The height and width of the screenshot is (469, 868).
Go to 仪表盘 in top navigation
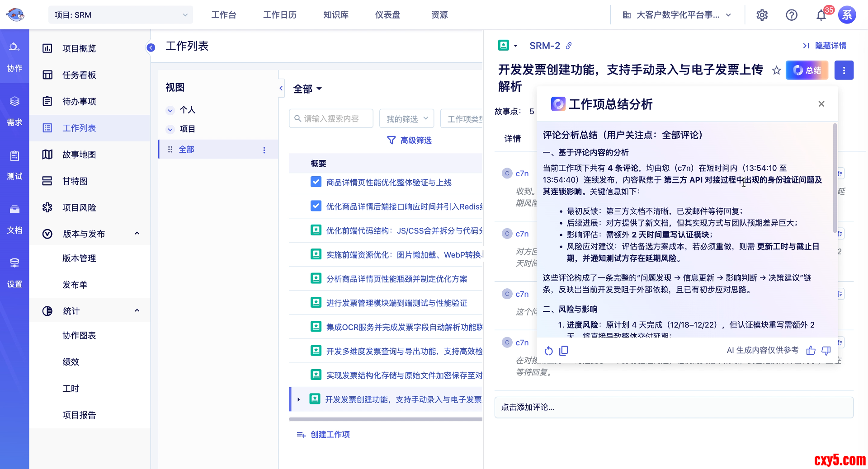(387, 15)
